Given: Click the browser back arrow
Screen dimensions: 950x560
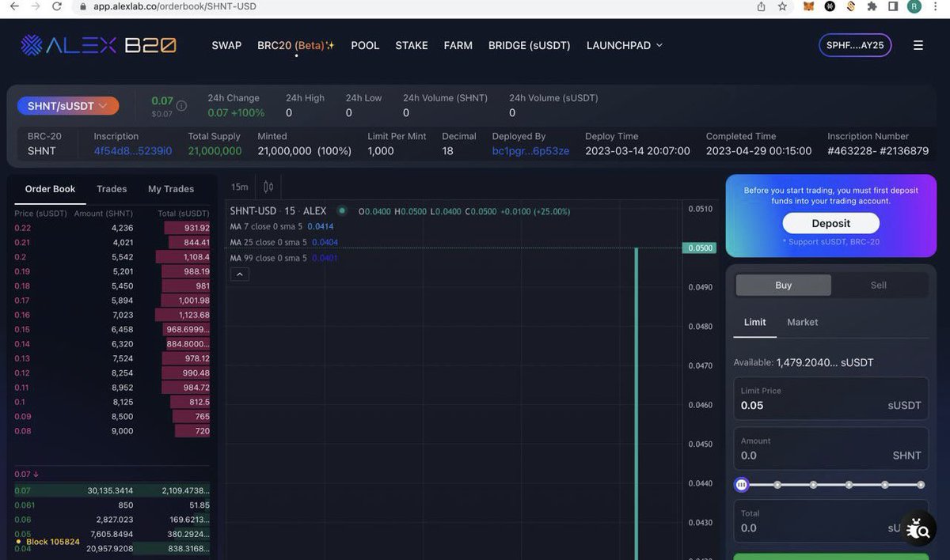Looking at the screenshot, I should [x=13, y=6].
